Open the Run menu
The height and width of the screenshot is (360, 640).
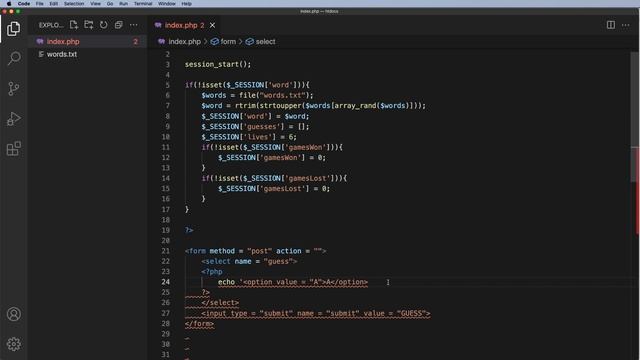[123, 4]
